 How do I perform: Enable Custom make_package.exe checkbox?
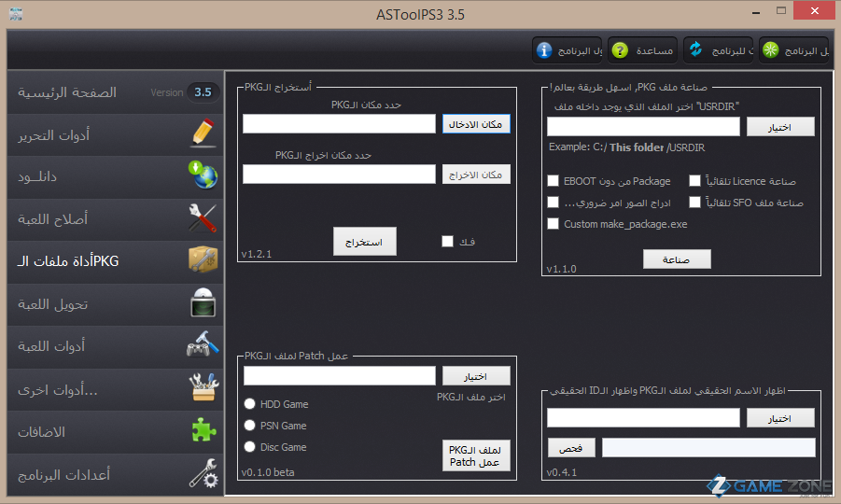tap(554, 224)
